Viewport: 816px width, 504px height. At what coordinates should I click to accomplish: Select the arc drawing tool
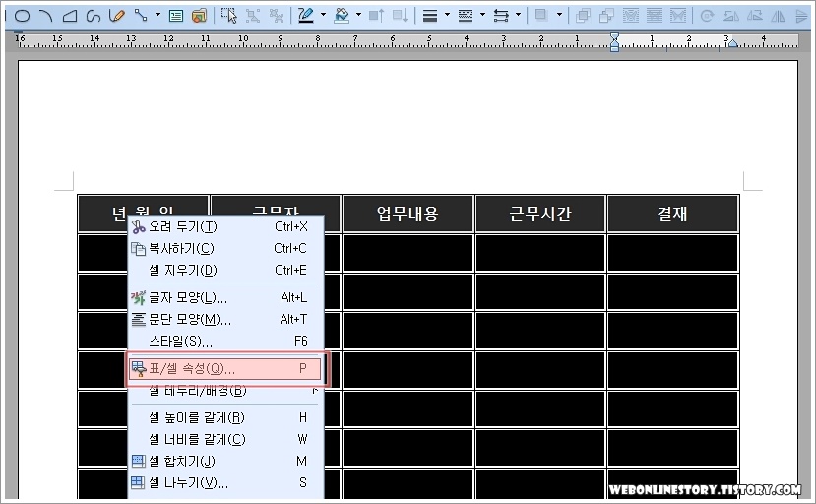tap(46, 16)
